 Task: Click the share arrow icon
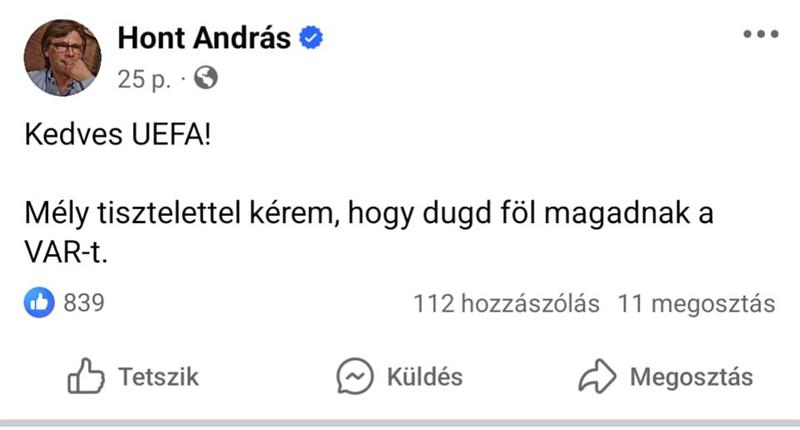pos(597,377)
